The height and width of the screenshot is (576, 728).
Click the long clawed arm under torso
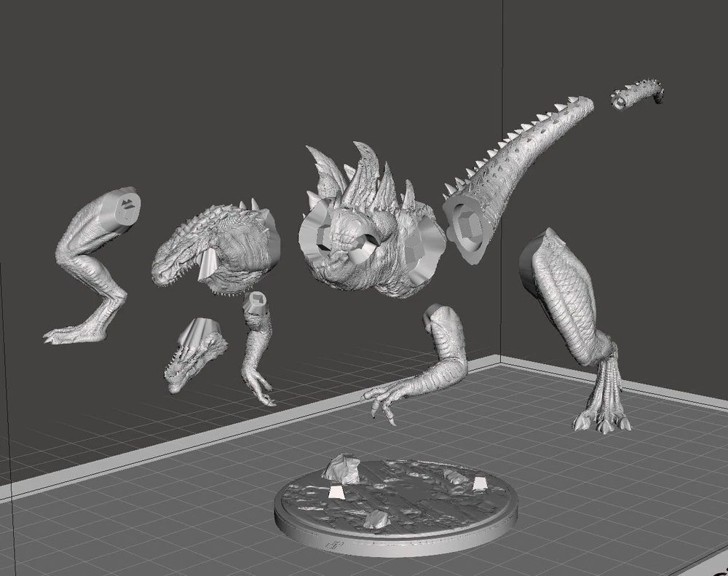click(x=430, y=364)
